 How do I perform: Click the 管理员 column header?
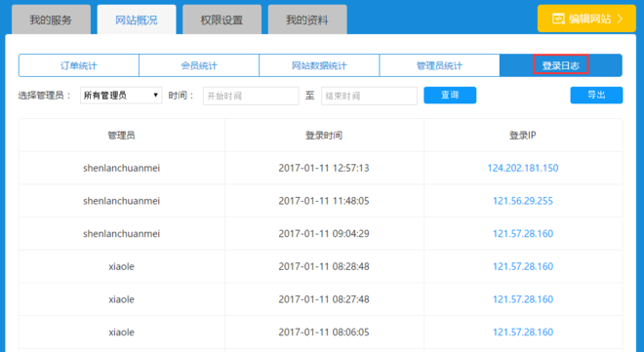pyautogui.click(x=122, y=136)
